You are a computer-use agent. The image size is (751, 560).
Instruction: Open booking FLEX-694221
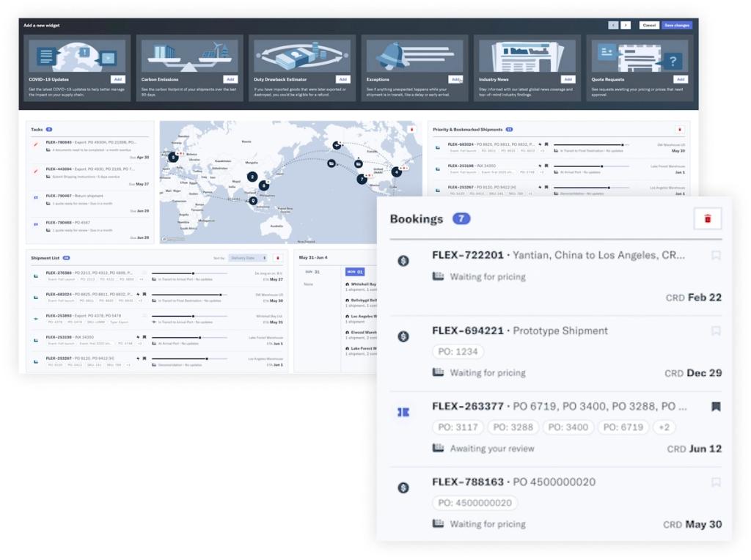pos(520,331)
